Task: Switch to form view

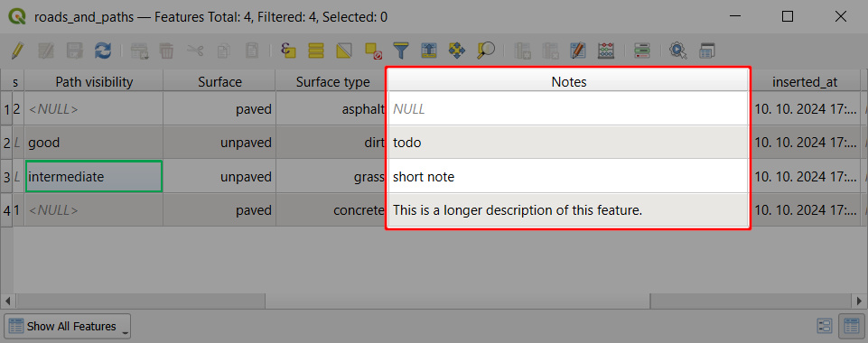Action: [825, 327]
